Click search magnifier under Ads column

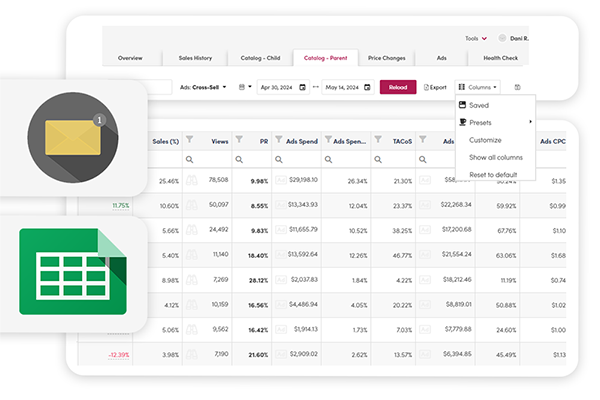point(422,160)
